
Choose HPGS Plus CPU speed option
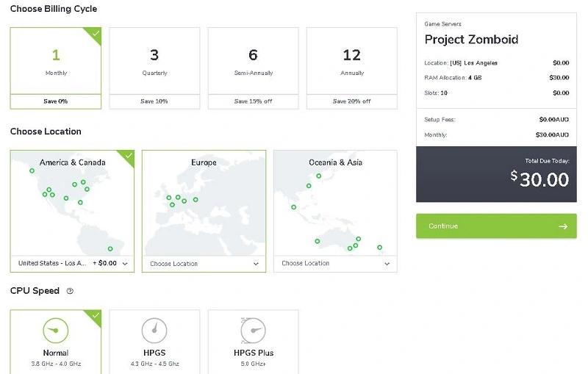click(x=253, y=342)
